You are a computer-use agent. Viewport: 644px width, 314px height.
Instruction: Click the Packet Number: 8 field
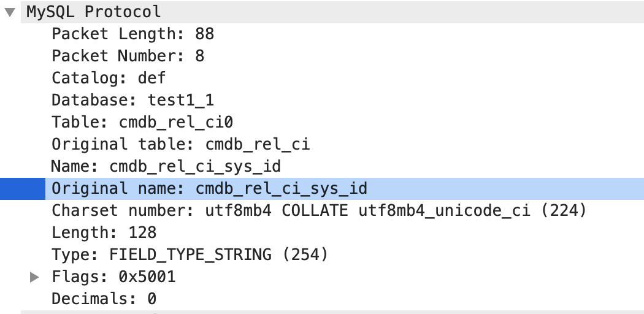click(x=128, y=56)
